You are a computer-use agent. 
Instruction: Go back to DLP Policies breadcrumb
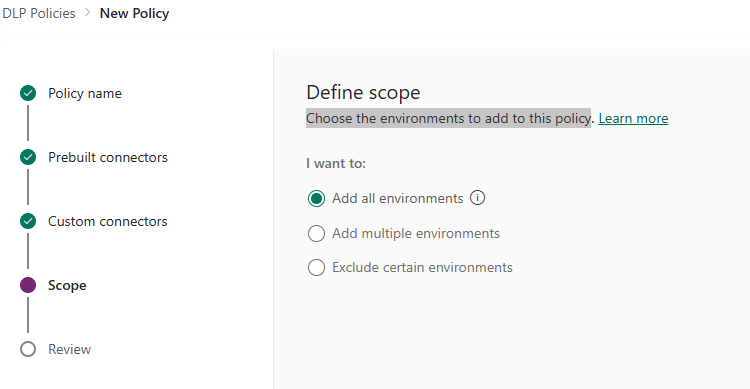(38, 13)
